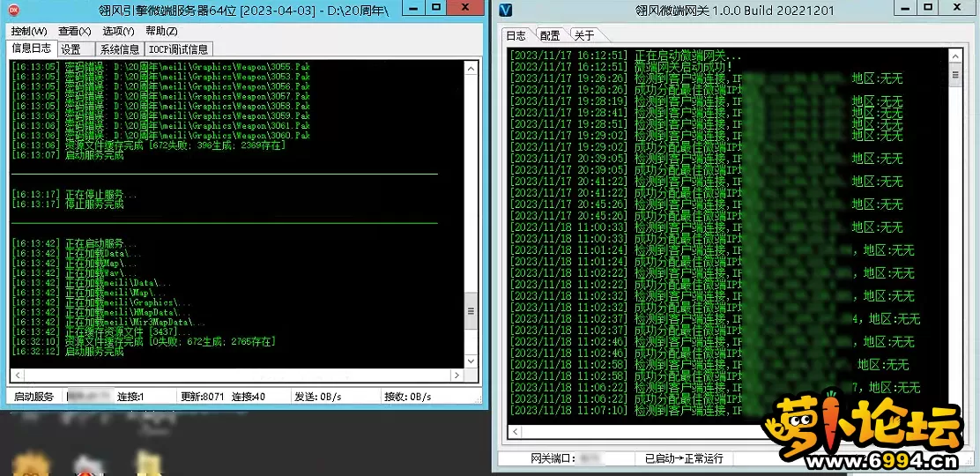The image size is (980, 476).
Task: Open the 查看(X) menu
Action: click(74, 31)
